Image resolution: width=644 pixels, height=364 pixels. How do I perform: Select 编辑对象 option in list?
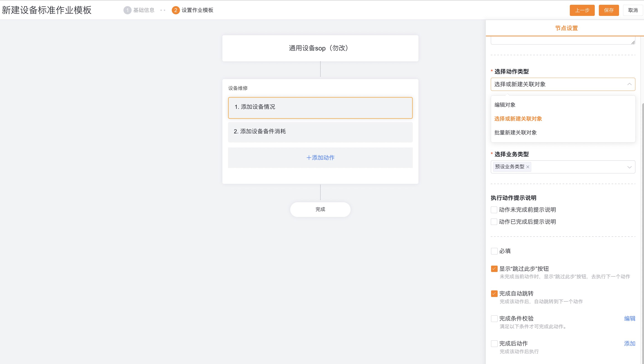tap(505, 105)
